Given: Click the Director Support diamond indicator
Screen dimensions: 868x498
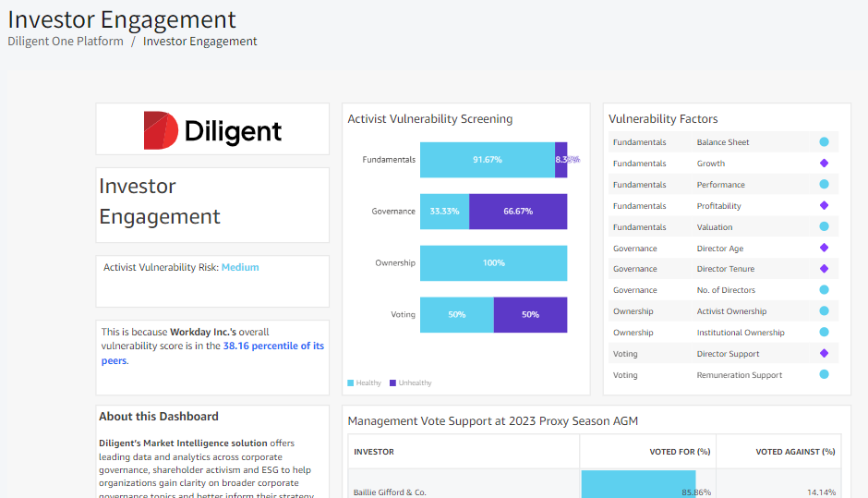Looking at the screenshot, I should pyautogui.click(x=824, y=354).
